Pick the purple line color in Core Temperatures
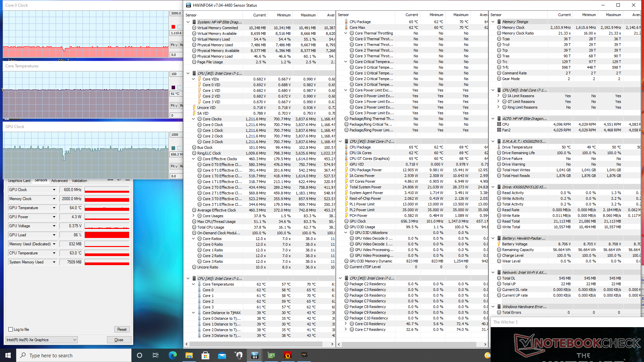Screen dimensions: 644x362 point(173,87)
